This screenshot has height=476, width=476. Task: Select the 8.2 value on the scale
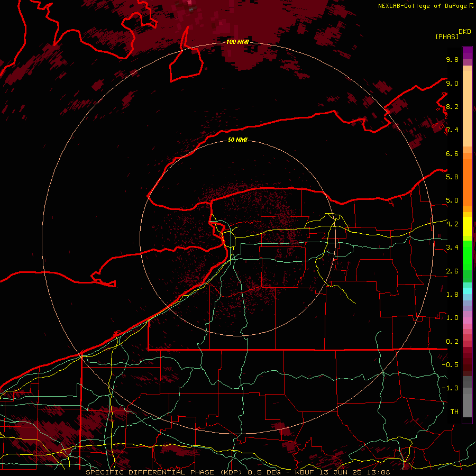[x=452, y=107]
